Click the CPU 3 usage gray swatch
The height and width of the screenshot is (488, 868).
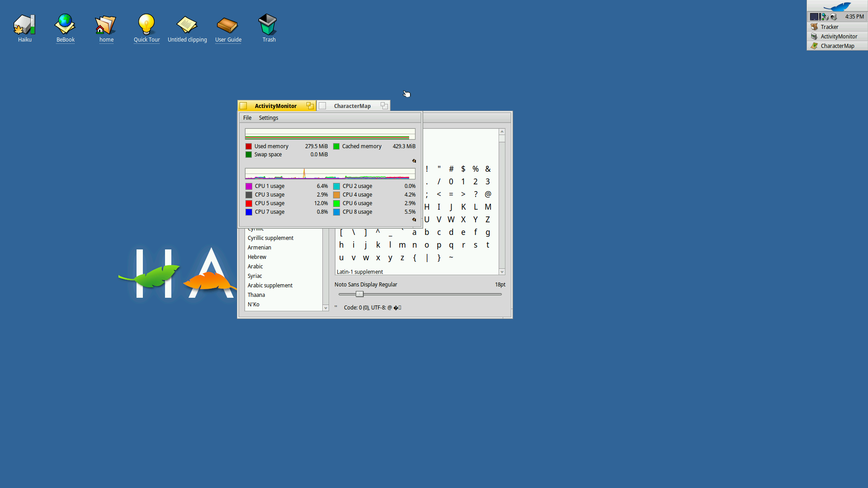249,195
